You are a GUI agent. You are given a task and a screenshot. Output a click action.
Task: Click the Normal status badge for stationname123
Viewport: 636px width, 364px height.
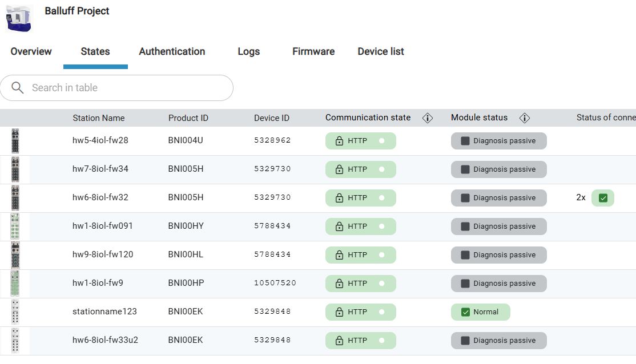pyautogui.click(x=480, y=312)
